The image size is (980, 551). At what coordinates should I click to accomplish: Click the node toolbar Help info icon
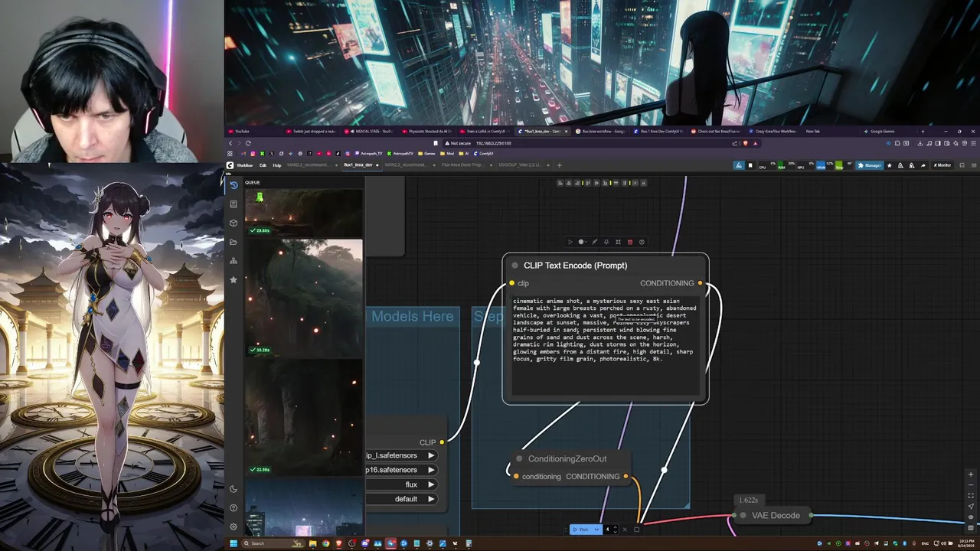click(642, 242)
